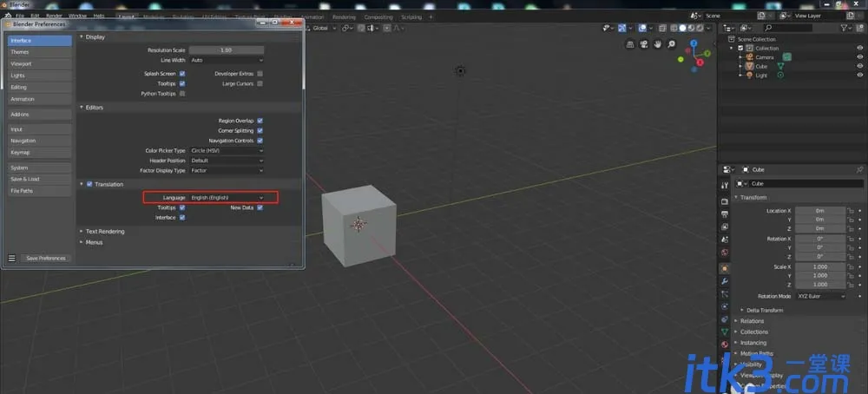Toggle Navigation Controls checkbox
This screenshot has width=868, height=394.
tap(260, 141)
